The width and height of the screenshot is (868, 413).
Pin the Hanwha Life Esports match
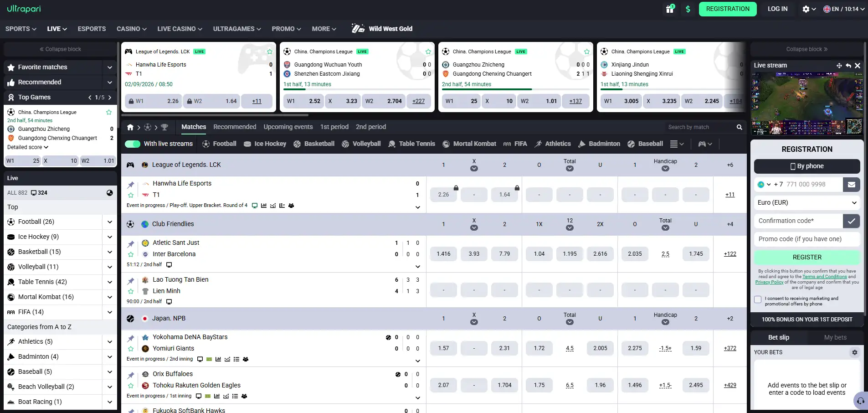131,185
